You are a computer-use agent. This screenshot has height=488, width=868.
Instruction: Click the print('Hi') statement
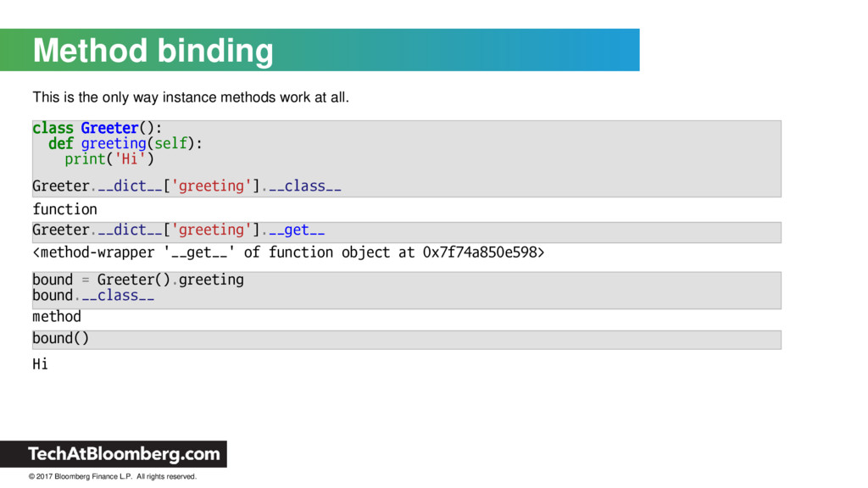tap(109, 158)
